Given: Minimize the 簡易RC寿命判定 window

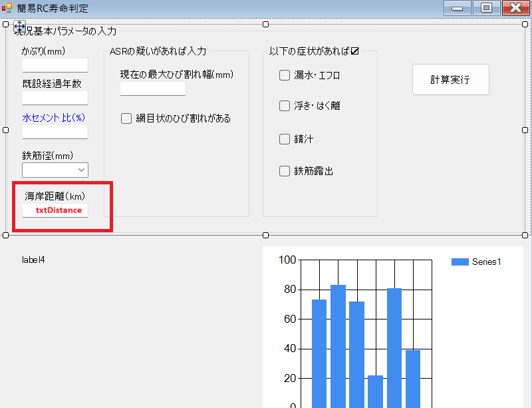Looking at the screenshot, I should (x=457, y=8).
